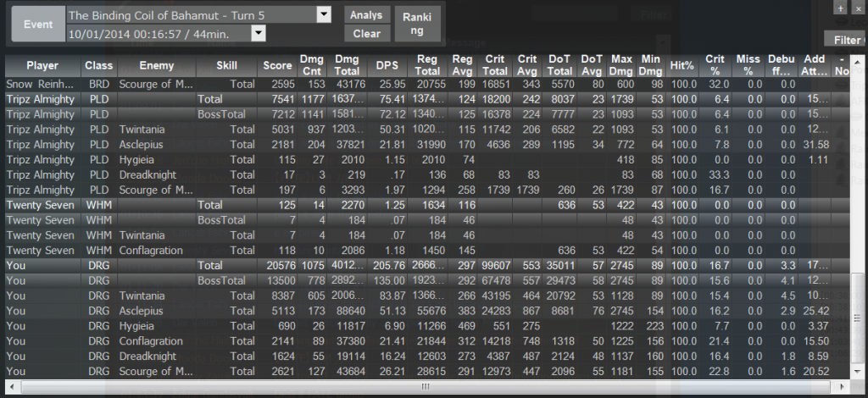The width and height of the screenshot is (868, 398).
Task: Sort by Reg Avg column header
Action: pyautogui.click(x=462, y=65)
